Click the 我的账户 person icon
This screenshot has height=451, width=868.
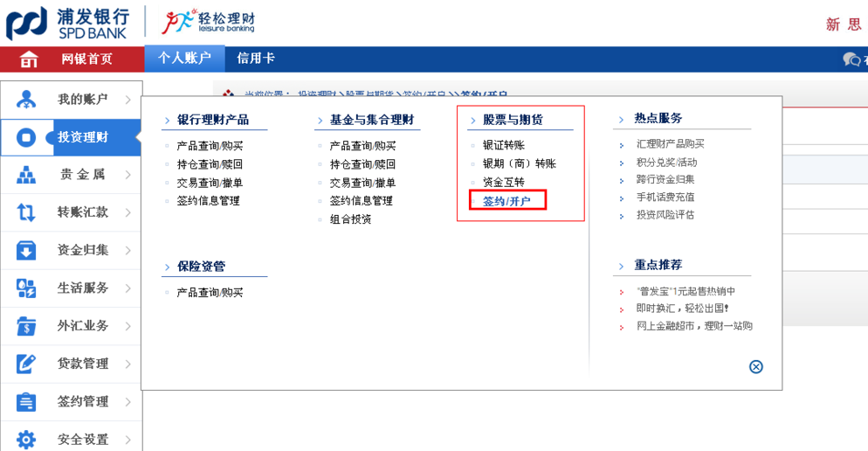tap(26, 100)
